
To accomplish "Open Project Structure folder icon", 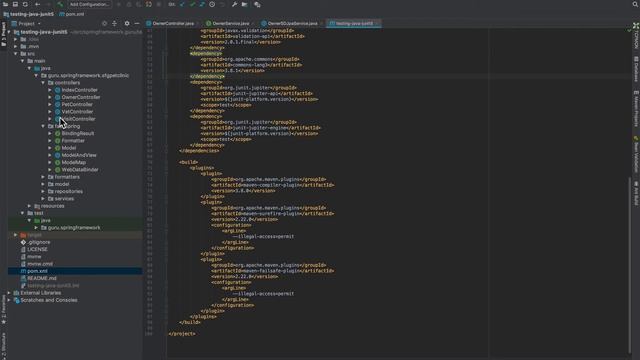I will click(244, 4).
